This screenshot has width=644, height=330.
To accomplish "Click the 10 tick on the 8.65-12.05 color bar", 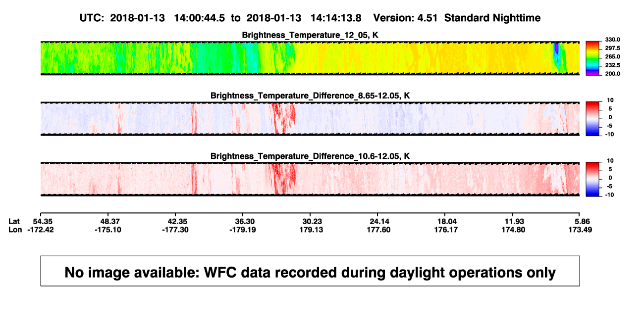I will pyautogui.click(x=611, y=100).
